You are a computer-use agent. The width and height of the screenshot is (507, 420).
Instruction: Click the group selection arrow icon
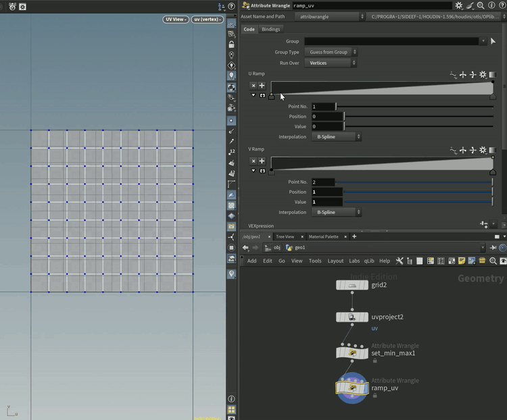click(493, 41)
